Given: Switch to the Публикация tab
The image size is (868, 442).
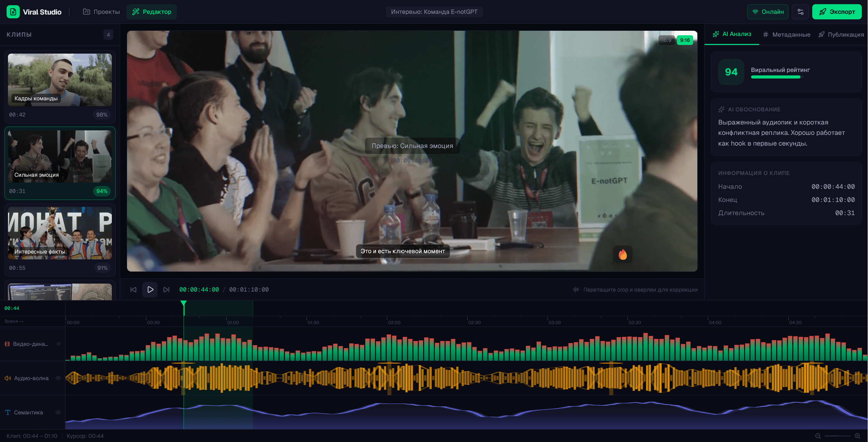Looking at the screenshot, I should click(841, 35).
